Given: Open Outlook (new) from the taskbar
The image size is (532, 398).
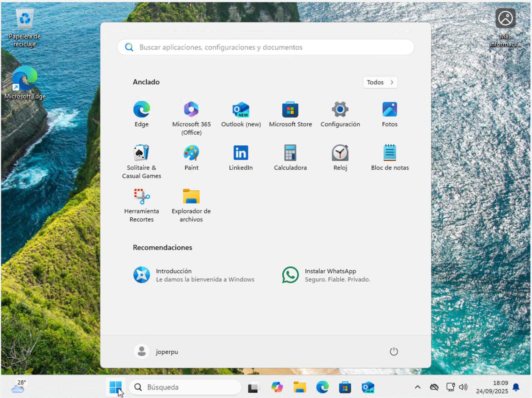Looking at the screenshot, I should pyautogui.click(x=368, y=387).
